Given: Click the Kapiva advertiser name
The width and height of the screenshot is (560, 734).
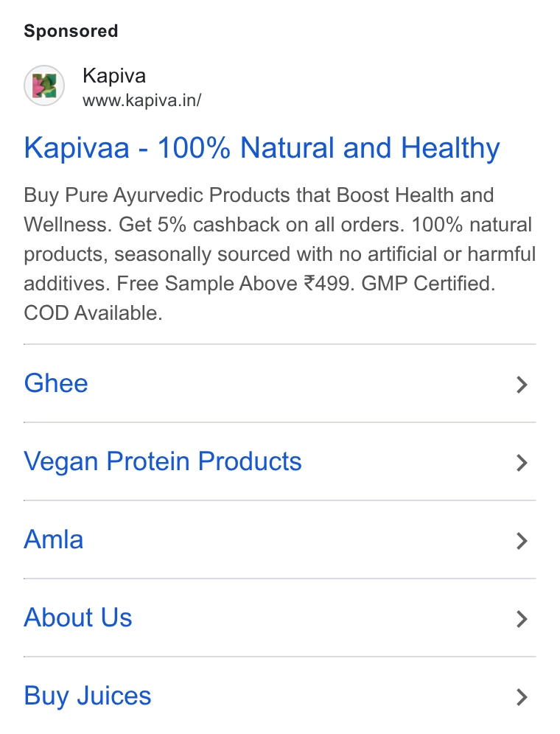Looking at the screenshot, I should pos(114,76).
